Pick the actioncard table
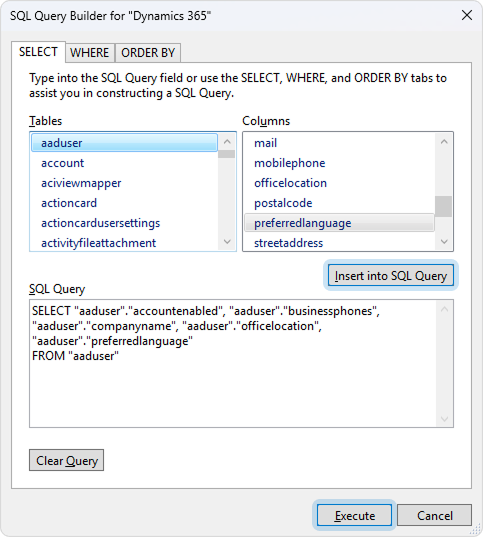This screenshot has height=537, width=483. click(x=124, y=203)
